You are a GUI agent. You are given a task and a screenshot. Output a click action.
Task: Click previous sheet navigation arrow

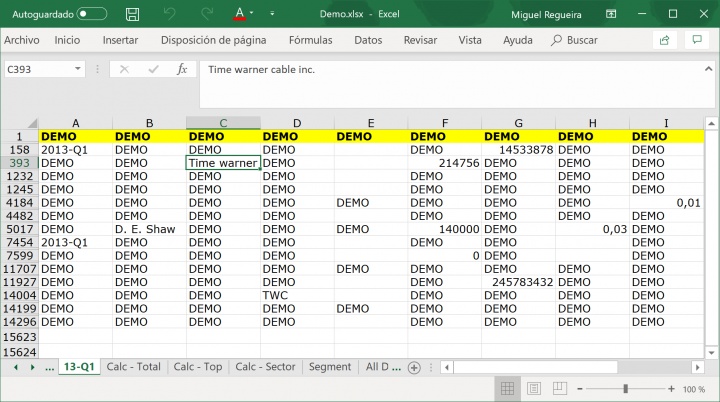[x=16, y=367]
